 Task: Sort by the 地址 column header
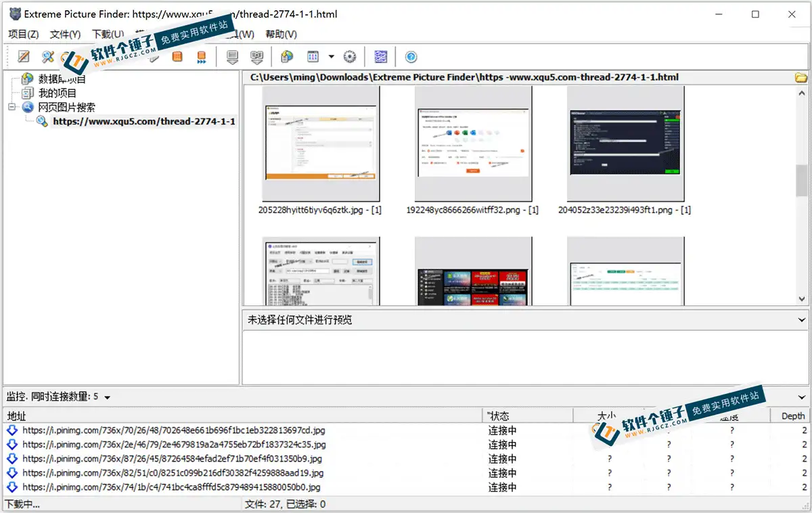coord(244,416)
